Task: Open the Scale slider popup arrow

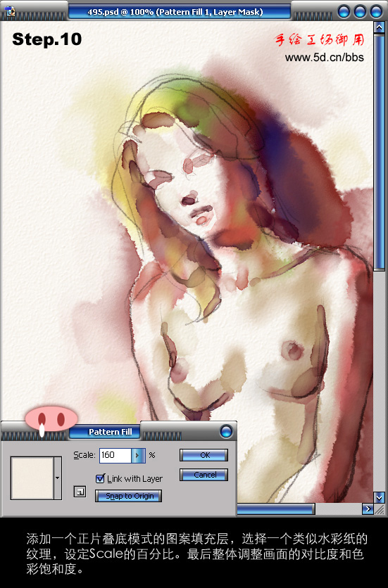Action: [x=138, y=455]
